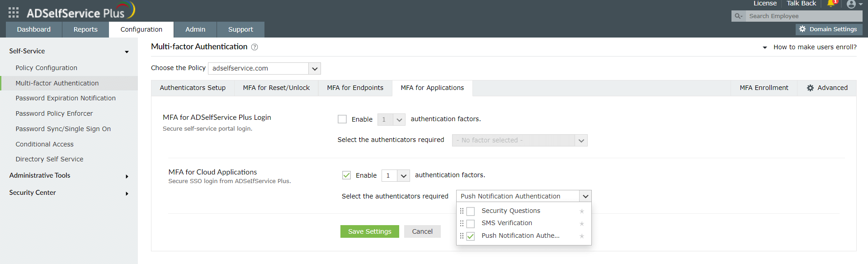Open the Cloud Applications factor count dropdown

coord(403,175)
